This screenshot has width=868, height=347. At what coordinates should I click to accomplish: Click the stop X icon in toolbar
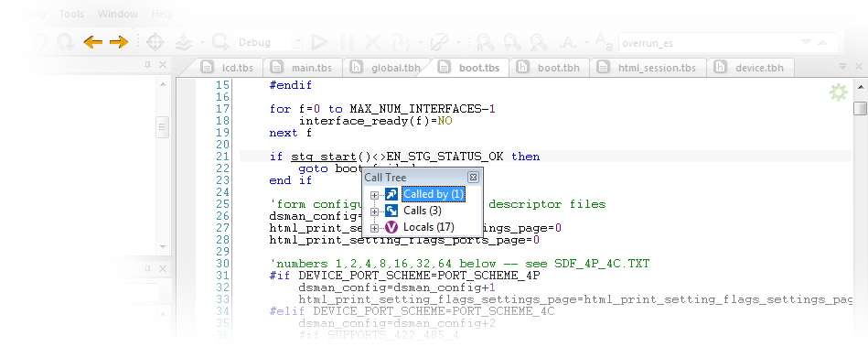[x=373, y=42]
